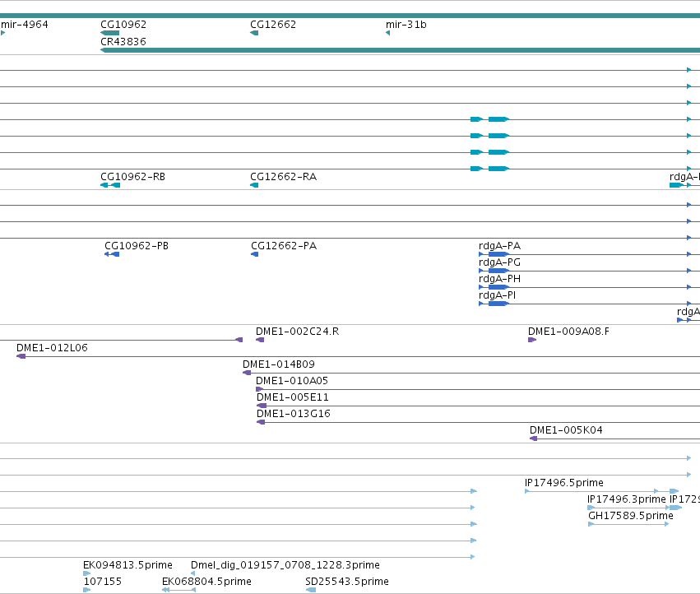Select the Dmel_dig_019157_0708_1228.3prime label
Image resolution: width=700 pixels, height=594 pixels.
pyautogui.click(x=285, y=565)
